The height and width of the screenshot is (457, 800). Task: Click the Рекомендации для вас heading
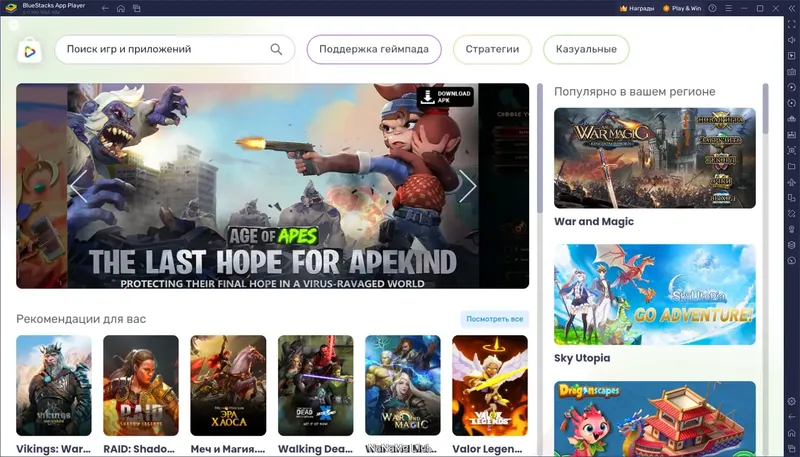pyautogui.click(x=81, y=319)
